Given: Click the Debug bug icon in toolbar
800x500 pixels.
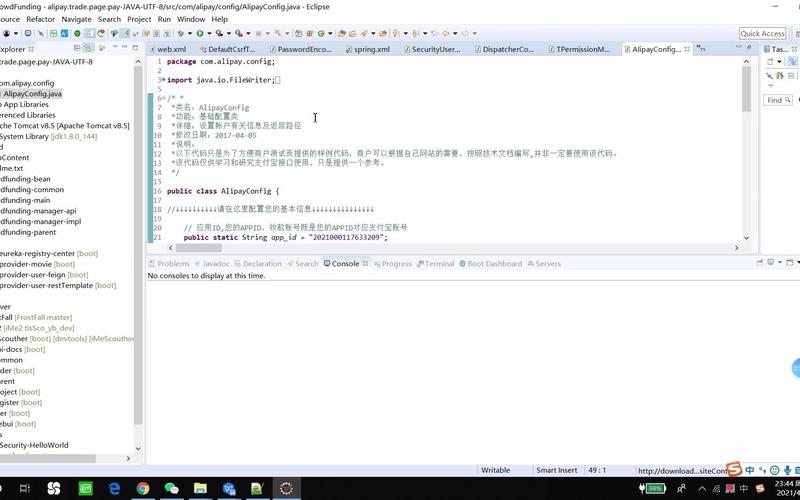Looking at the screenshot, I should tap(181, 33).
